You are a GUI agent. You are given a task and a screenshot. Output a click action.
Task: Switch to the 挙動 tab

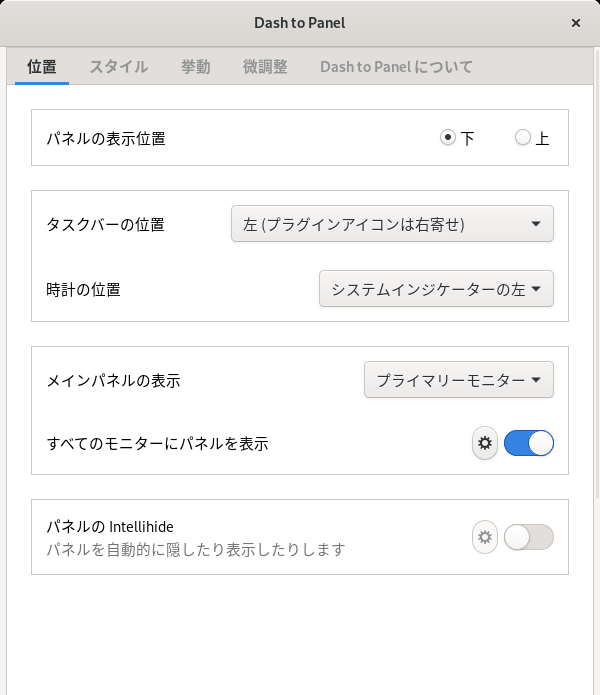195,66
